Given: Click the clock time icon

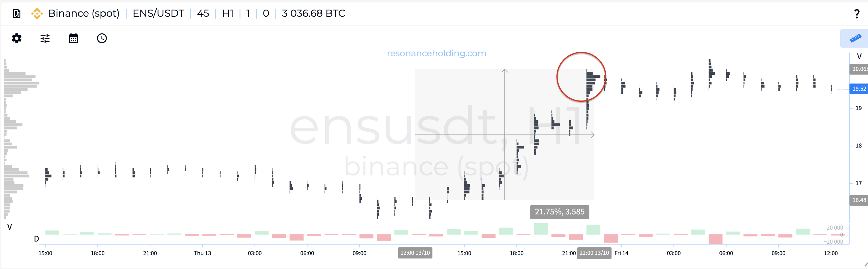Looking at the screenshot, I should point(102,38).
